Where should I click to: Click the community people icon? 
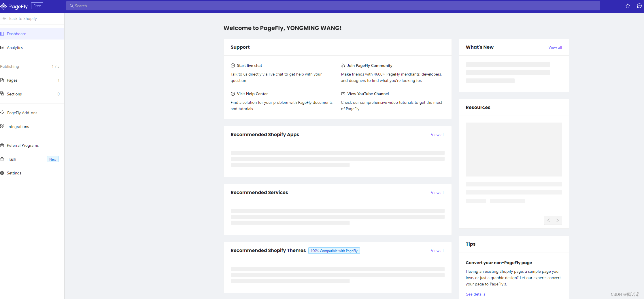(x=343, y=65)
